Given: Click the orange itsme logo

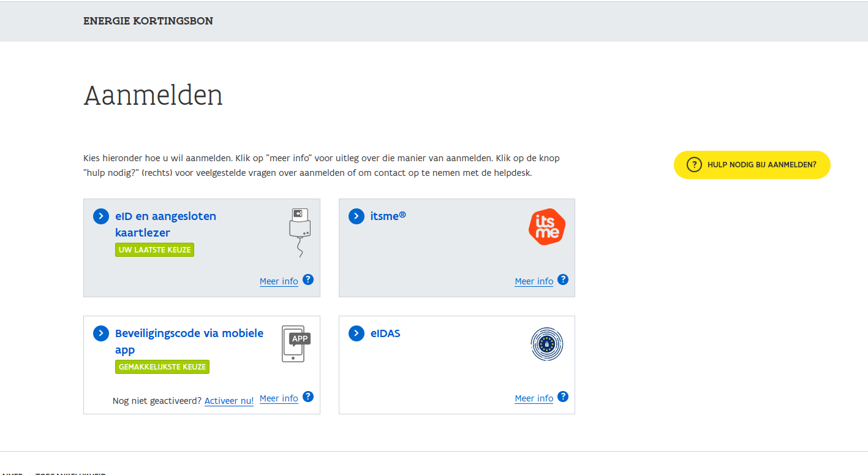Looking at the screenshot, I should (x=546, y=227).
